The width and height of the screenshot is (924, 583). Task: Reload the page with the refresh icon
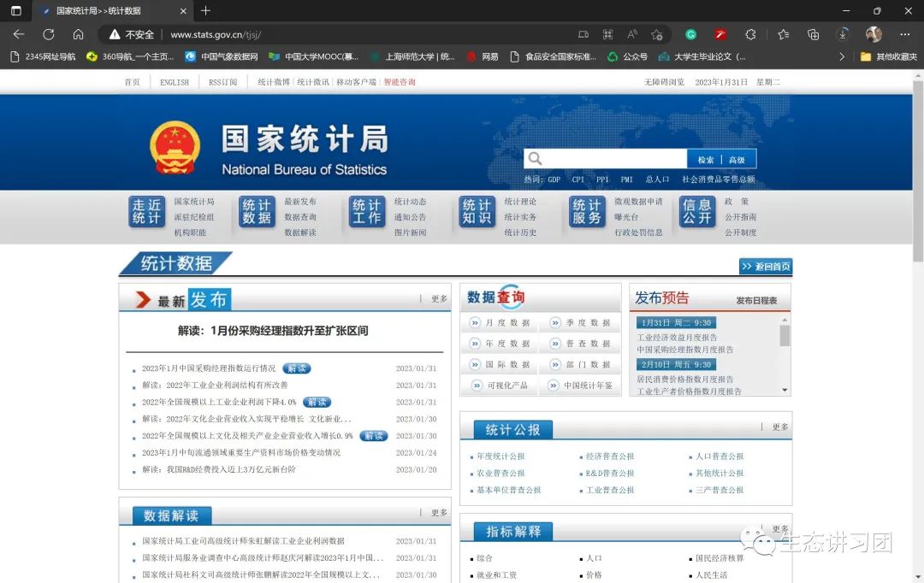(x=48, y=35)
